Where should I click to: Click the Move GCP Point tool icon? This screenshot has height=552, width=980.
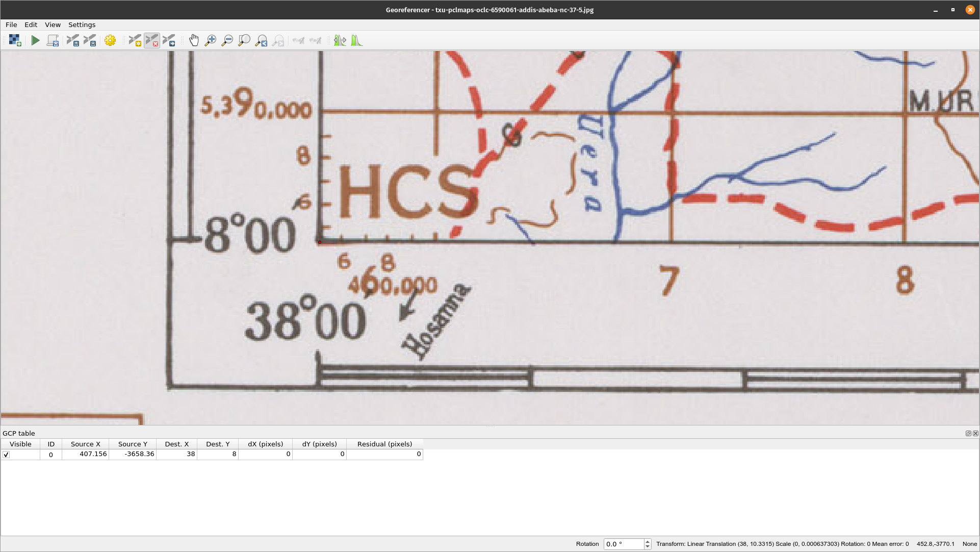tap(169, 40)
